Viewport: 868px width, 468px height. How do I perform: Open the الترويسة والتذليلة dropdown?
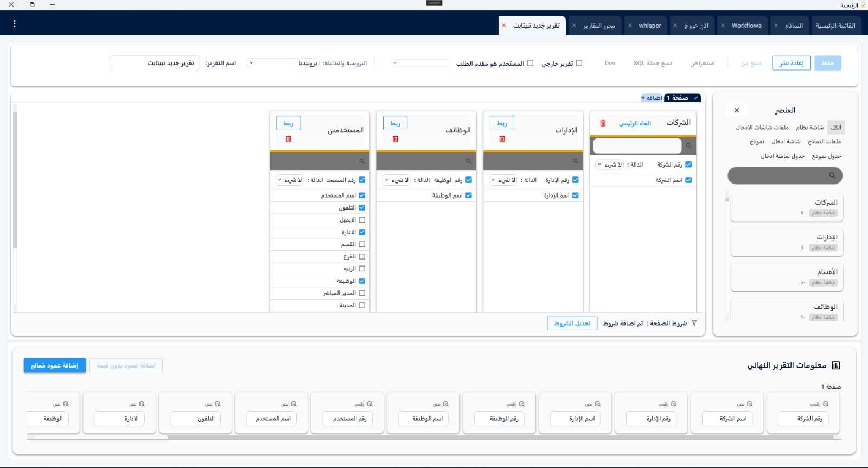point(283,63)
